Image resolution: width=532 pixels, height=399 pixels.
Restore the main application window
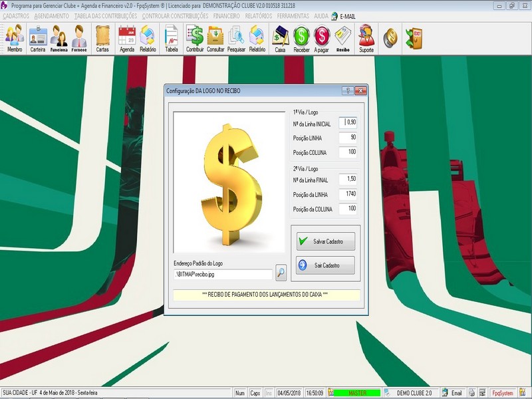click(511, 6)
